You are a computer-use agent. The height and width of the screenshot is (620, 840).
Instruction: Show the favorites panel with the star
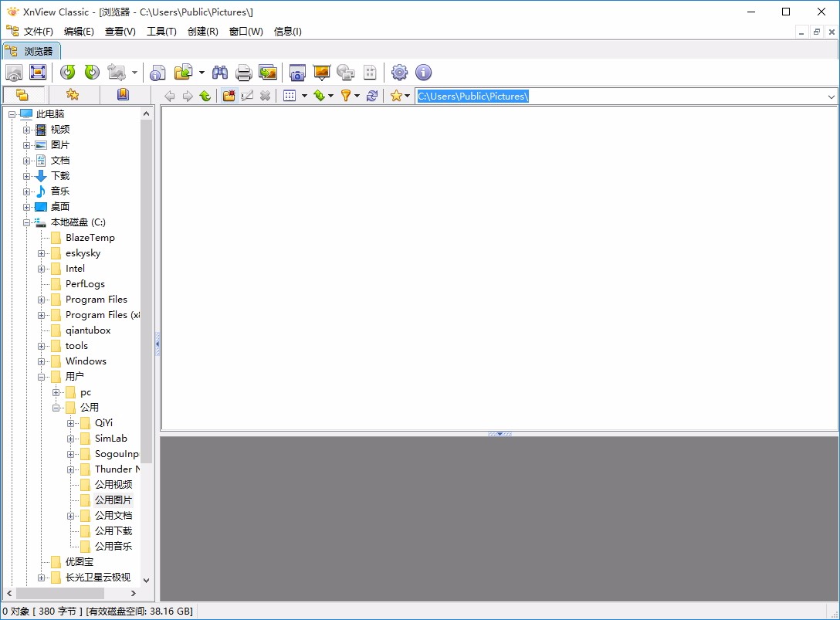pos(73,94)
